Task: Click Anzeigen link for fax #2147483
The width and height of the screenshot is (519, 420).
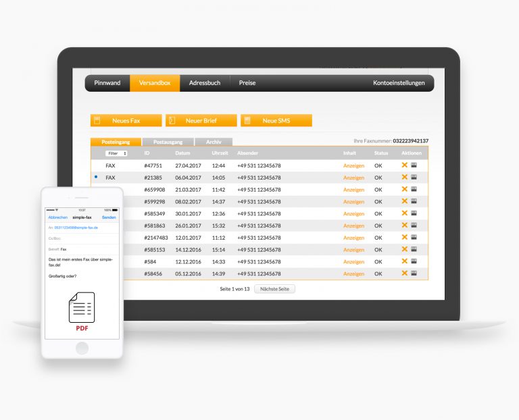Action: (353, 238)
